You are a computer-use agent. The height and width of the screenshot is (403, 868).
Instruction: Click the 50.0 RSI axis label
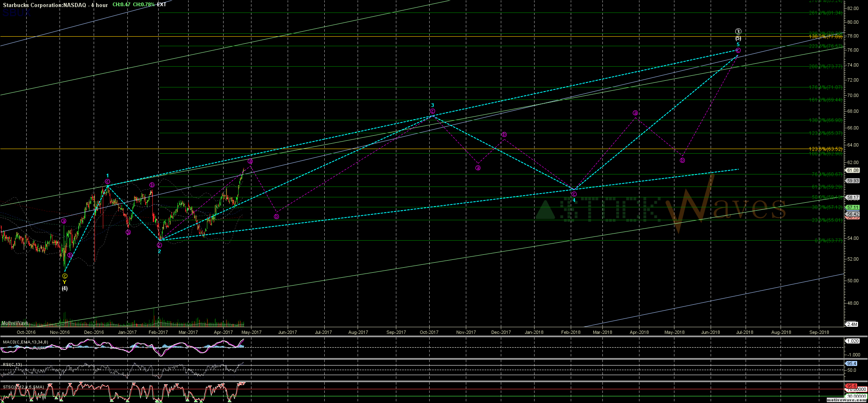(851, 370)
